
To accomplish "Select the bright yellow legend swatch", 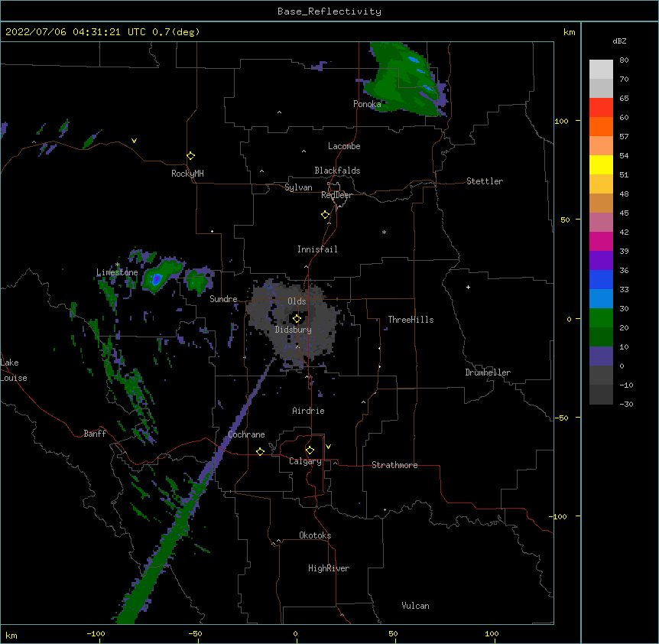I will (601, 164).
